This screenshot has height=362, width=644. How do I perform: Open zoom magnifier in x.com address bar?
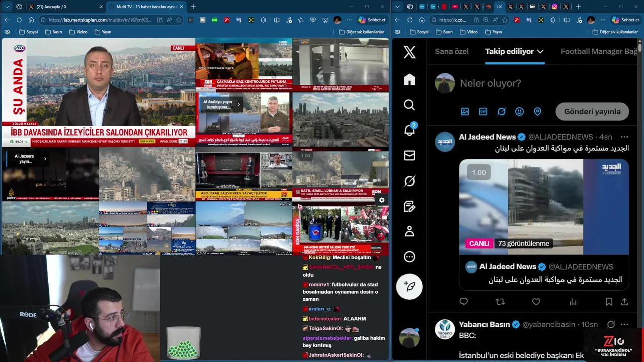(486, 20)
